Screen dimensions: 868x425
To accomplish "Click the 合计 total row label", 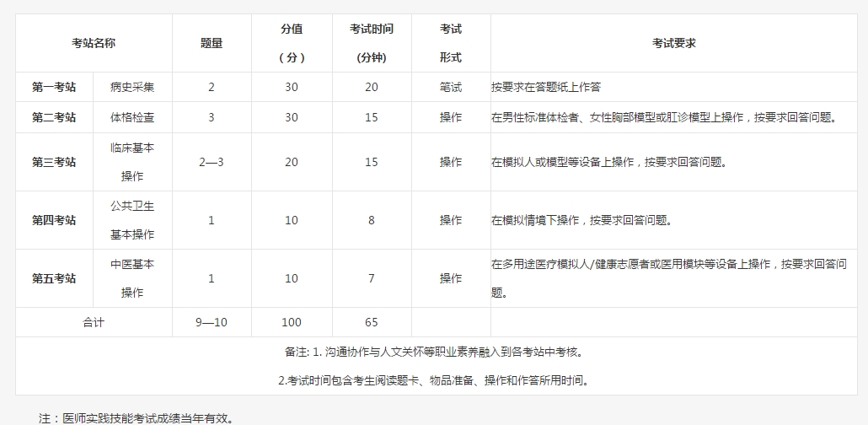I will [94, 322].
